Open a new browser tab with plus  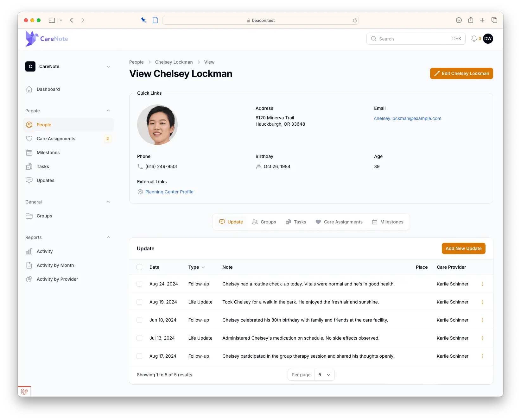point(482,20)
